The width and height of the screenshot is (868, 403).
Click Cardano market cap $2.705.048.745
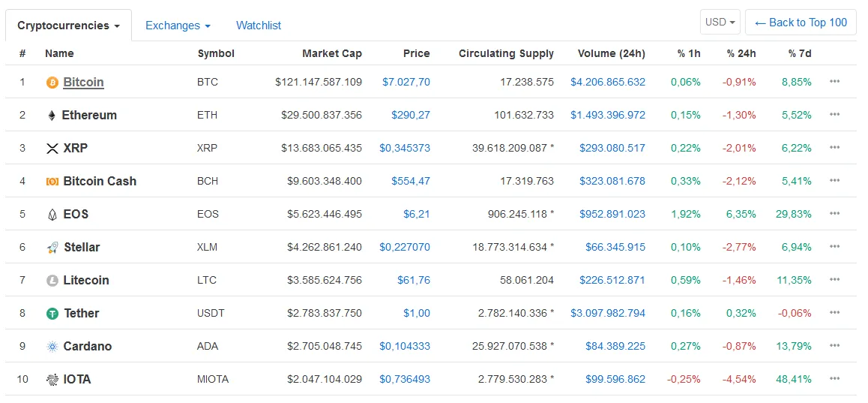coord(325,346)
